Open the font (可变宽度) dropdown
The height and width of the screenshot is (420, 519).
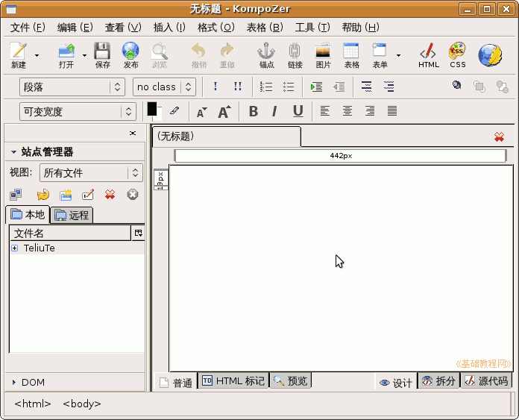(x=78, y=112)
